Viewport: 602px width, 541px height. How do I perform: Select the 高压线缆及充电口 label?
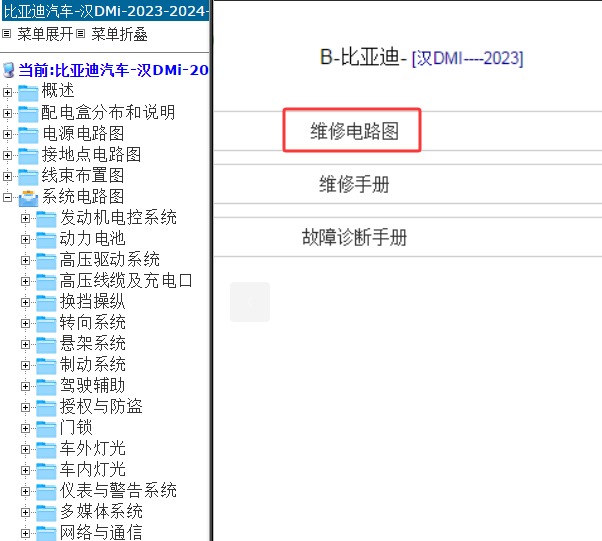point(126,281)
